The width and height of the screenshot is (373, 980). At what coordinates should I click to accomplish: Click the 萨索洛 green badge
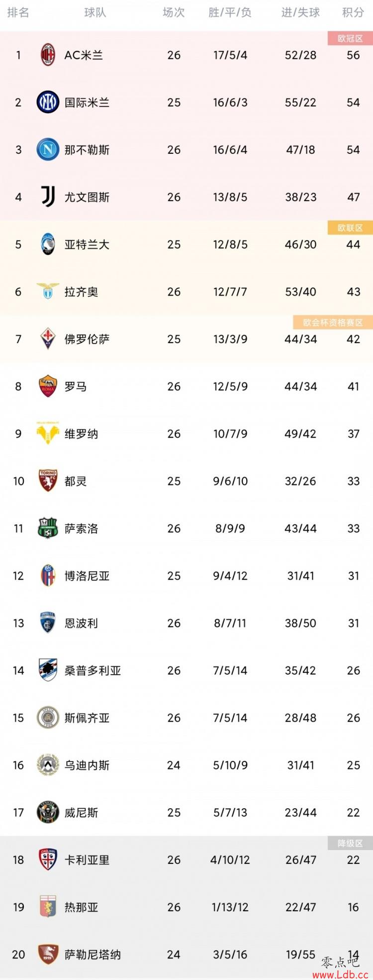coord(48,528)
